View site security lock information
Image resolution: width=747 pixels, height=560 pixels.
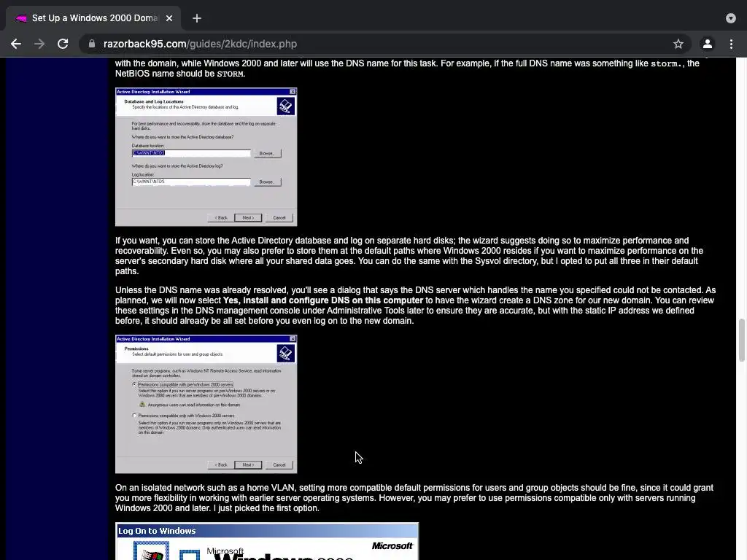tap(91, 44)
